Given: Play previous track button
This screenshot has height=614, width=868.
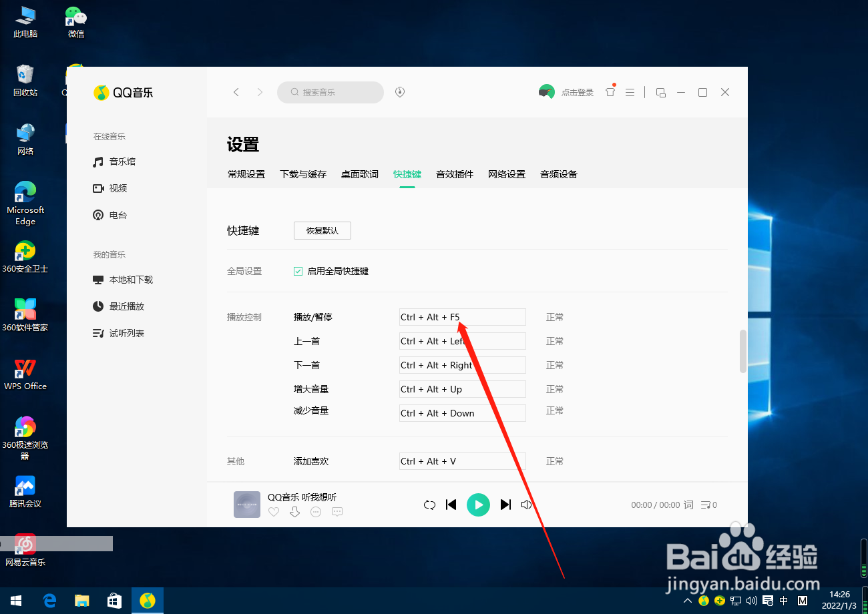Looking at the screenshot, I should [451, 505].
